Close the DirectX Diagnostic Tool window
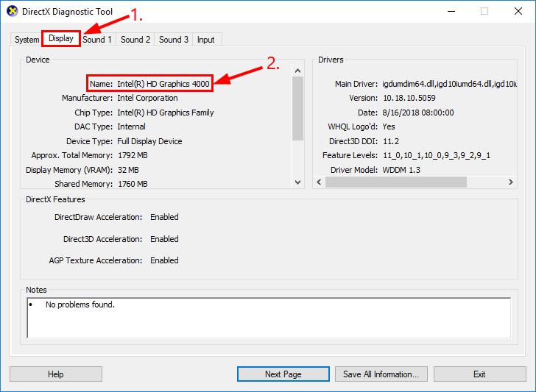 coord(518,11)
